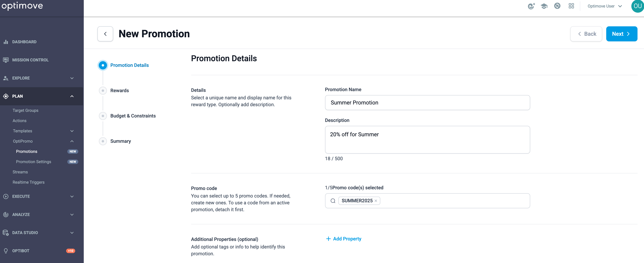Click the graduation cap academy icon
The image size is (644, 263).
[x=544, y=6]
